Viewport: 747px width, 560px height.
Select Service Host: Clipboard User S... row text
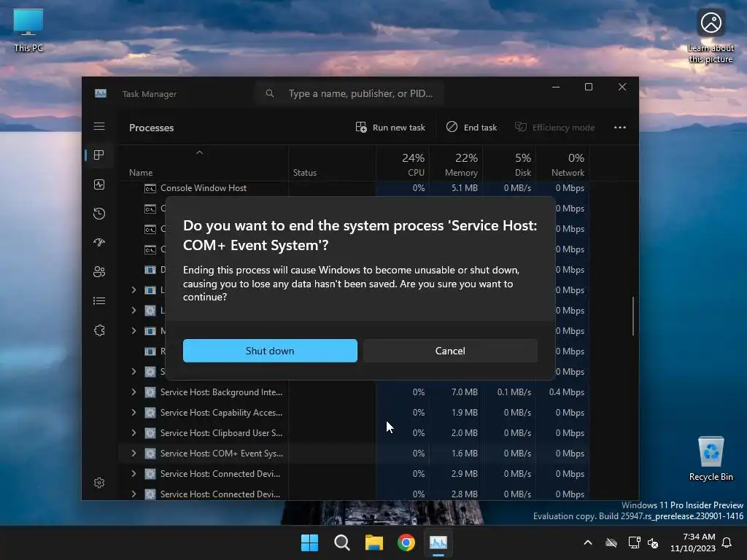click(x=222, y=433)
